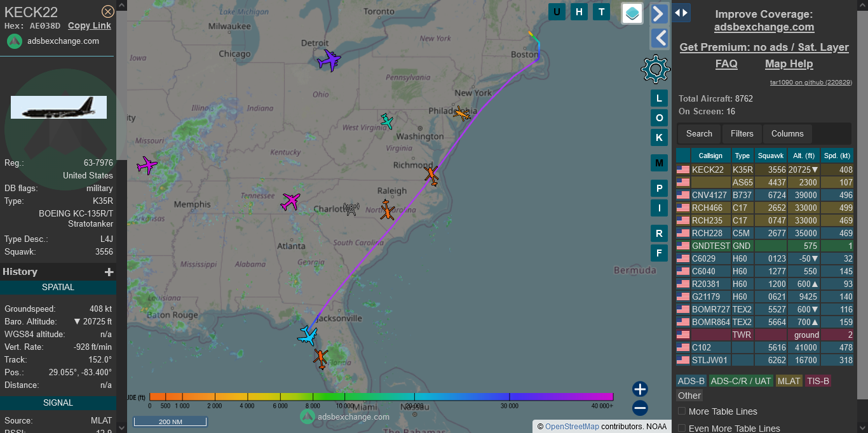868x433 pixels.
Task: Expand the History section with the plus
Action: click(x=109, y=272)
